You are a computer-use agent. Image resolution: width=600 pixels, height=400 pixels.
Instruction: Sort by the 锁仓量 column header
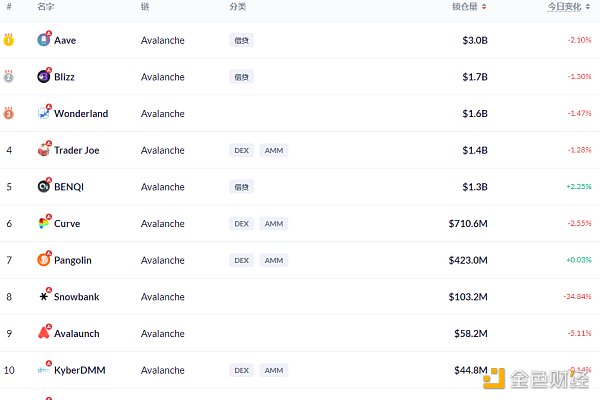click(469, 7)
